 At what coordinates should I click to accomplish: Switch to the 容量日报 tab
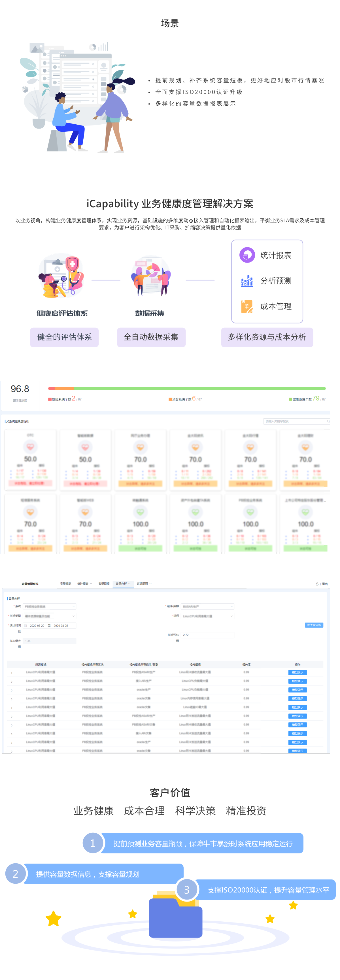[x=104, y=583]
